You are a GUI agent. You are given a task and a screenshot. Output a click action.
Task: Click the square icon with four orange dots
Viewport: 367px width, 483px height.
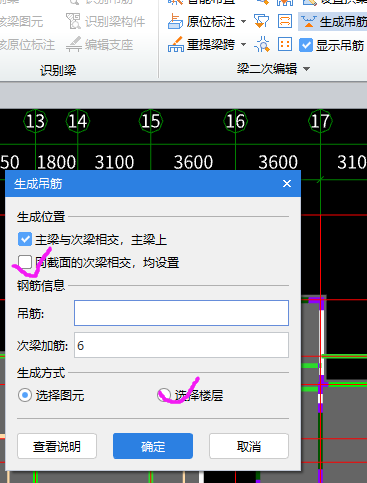[x=285, y=44]
